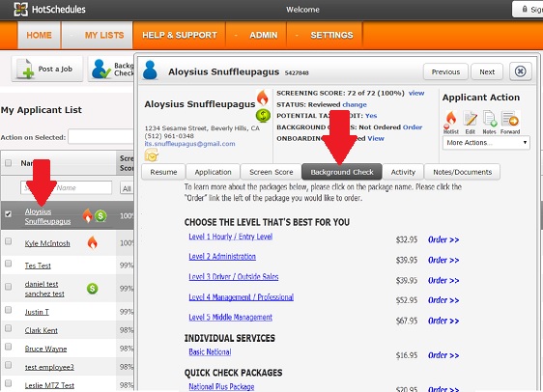Uncheck the Aloysius Snuffleupagus checkbox
543x392 pixels.
(x=8, y=214)
